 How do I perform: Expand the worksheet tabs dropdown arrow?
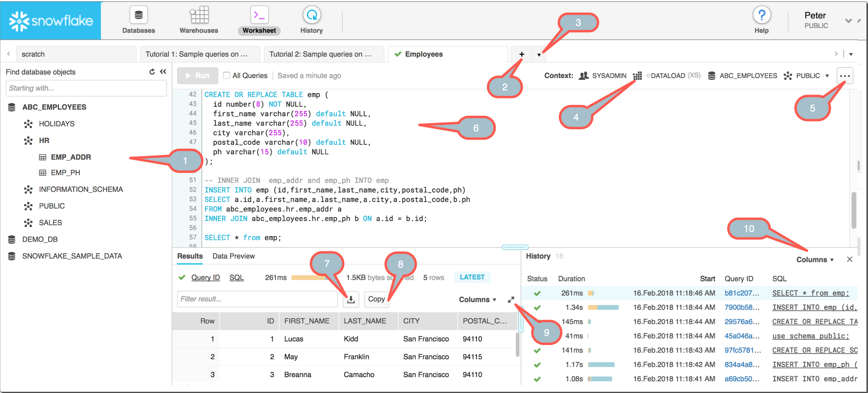[x=541, y=54]
